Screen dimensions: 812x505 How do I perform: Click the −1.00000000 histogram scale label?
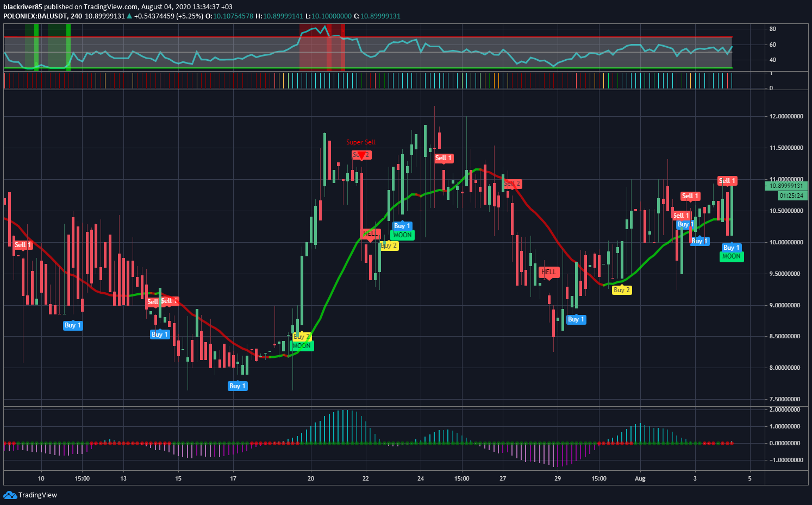pyautogui.click(x=785, y=460)
